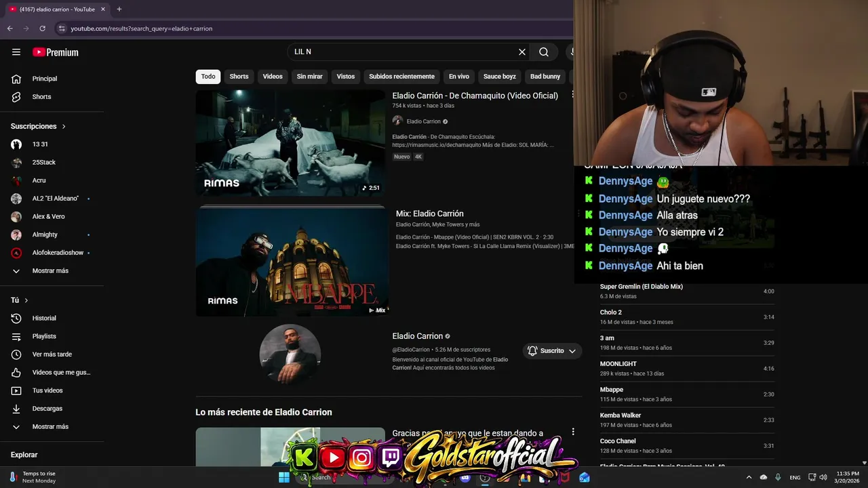868x488 pixels.
Task: Open Tú section chevron
Action: tap(26, 300)
